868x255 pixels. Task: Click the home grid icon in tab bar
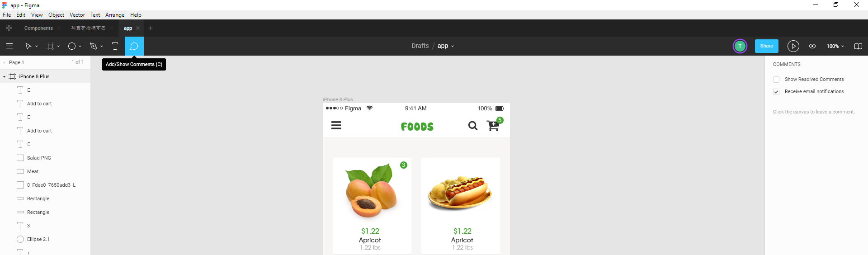9,28
